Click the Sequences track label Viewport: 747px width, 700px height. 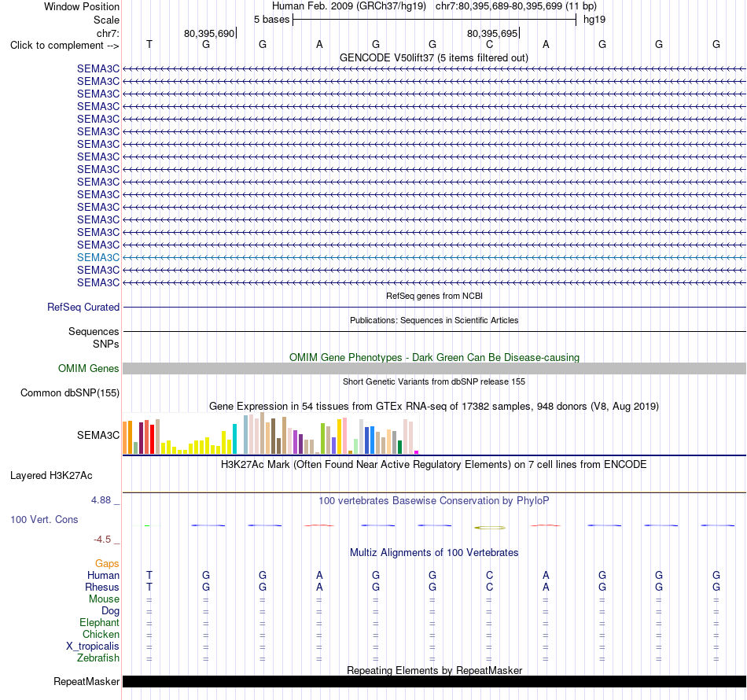point(94,331)
